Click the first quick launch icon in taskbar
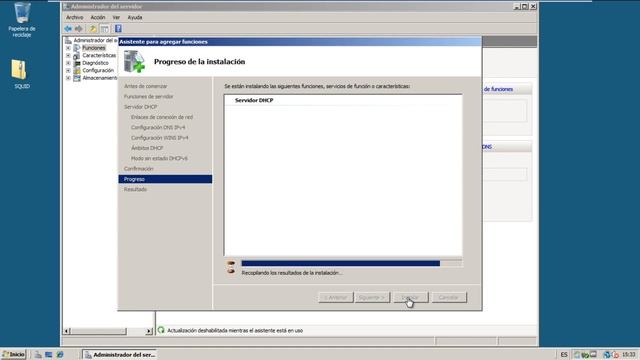The height and width of the screenshot is (360, 640). pyautogui.click(x=38, y=355)
